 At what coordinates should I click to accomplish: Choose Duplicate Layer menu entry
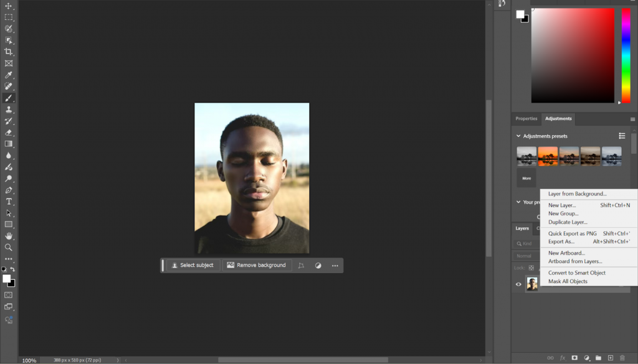click(568, 222)
